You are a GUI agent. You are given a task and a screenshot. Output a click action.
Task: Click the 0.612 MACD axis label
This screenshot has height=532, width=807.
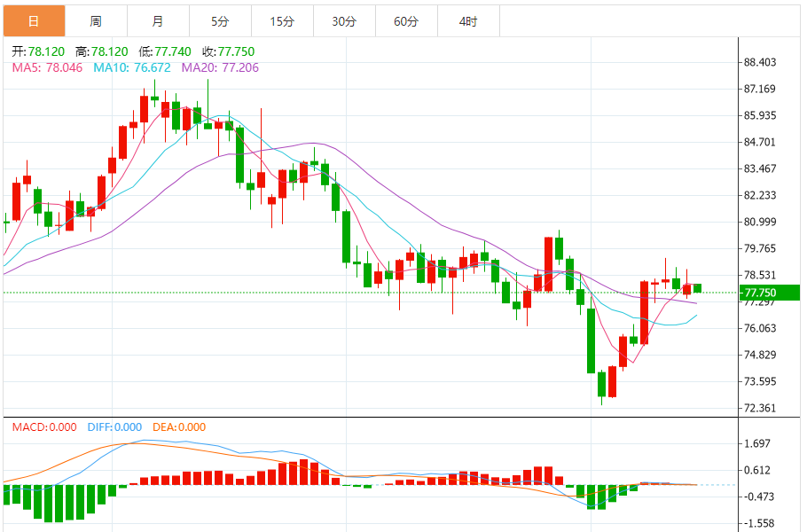click(x=757, y=470)
